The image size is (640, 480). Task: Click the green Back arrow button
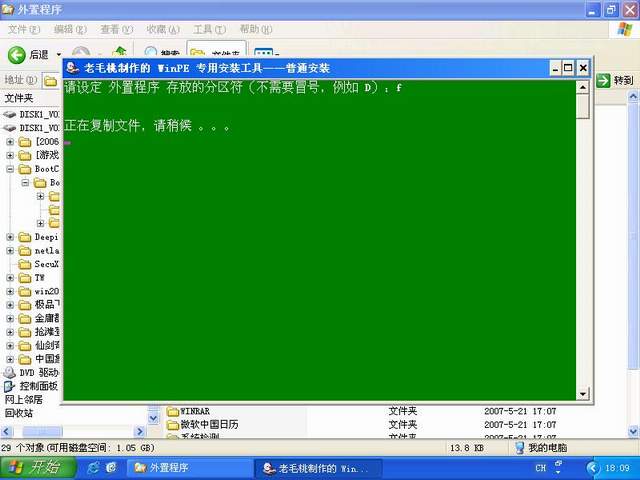point(17,54)
